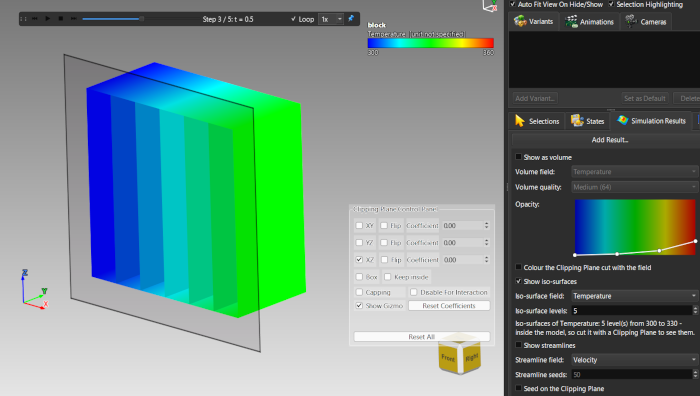The width and height of the screenshot is (700, 396).
Task: Flip the XZ clipping plane
Action: [x=384, y=259]
